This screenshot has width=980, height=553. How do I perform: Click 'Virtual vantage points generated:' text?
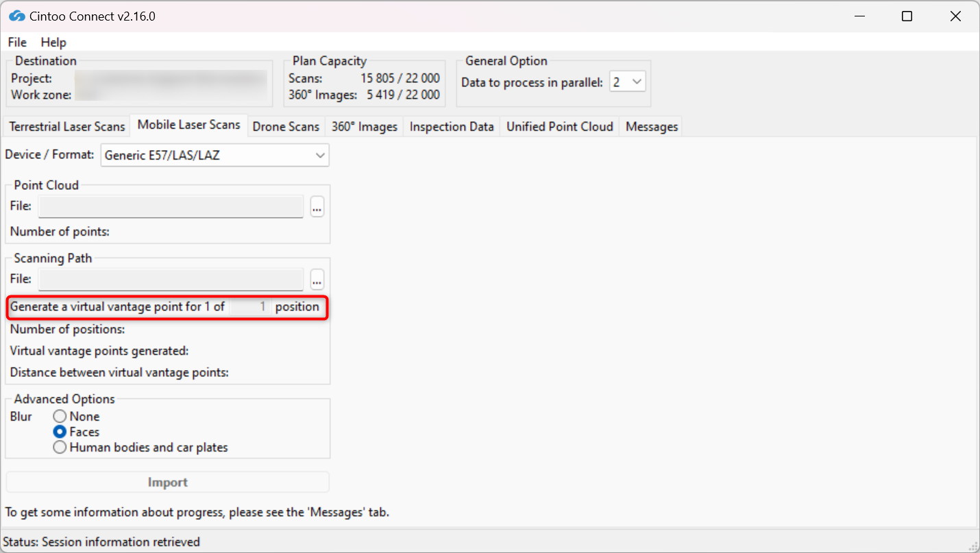[99, 351]
